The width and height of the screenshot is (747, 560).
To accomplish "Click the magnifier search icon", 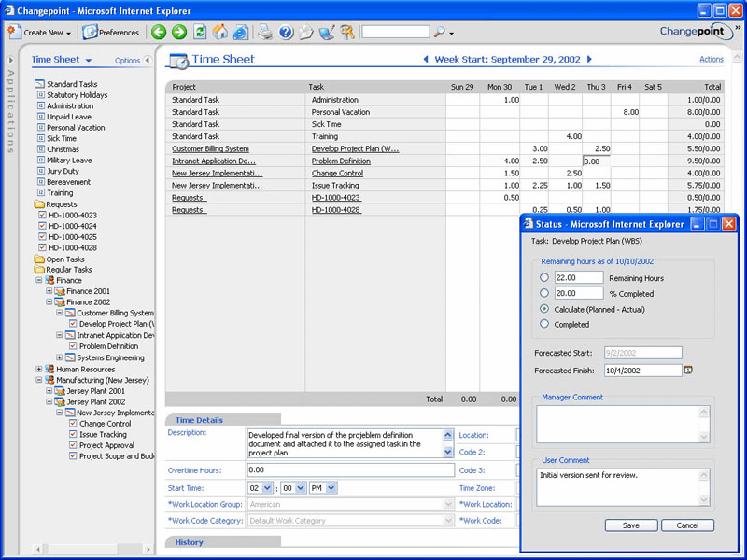I will click(439, 33).
